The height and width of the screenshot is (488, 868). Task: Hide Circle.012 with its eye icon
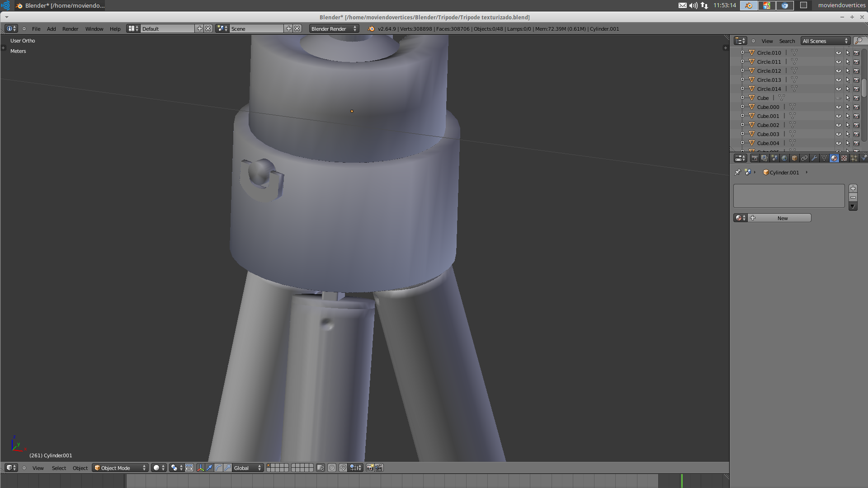point(838,71)
